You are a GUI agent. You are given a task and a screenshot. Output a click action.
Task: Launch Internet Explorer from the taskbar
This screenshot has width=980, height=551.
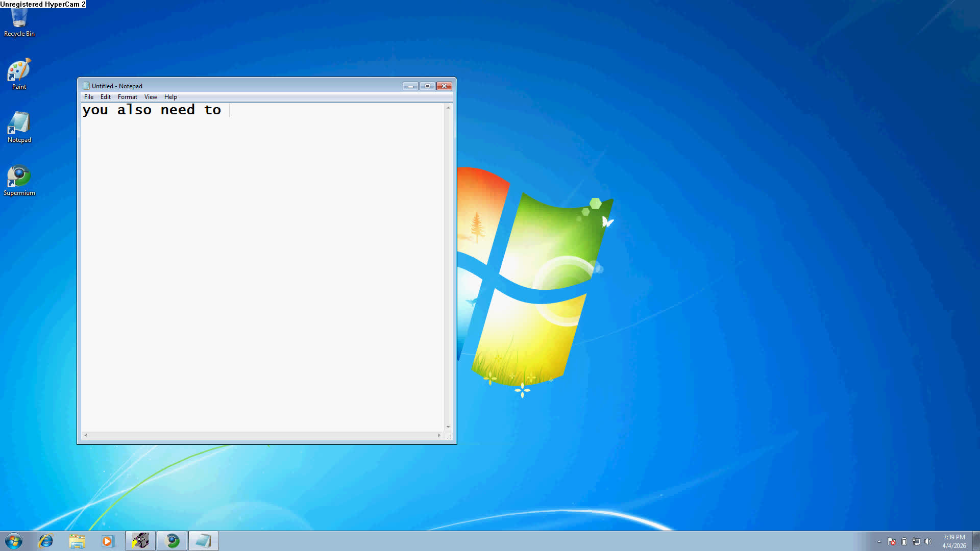click(x=46, y=541)
